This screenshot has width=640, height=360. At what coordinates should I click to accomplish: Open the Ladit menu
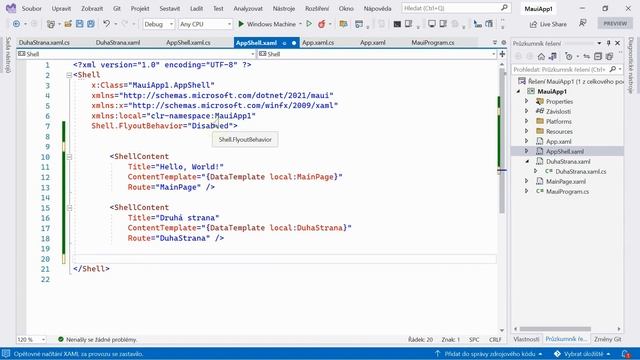pos(197,8)
